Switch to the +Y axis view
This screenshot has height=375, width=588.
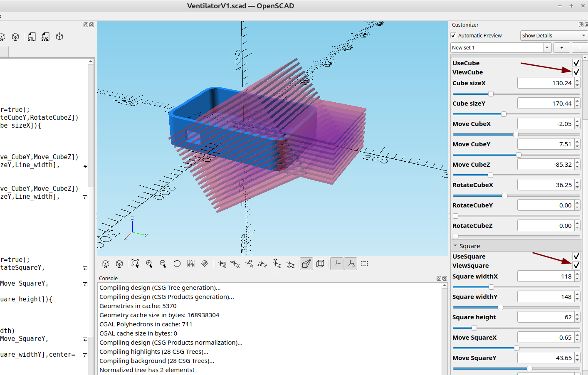click(249, 264)
